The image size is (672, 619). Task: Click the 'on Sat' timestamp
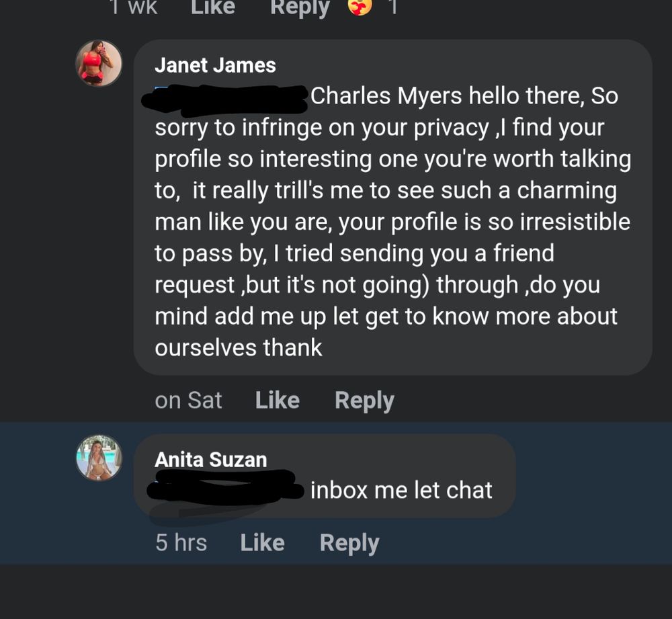pos(188,401)
